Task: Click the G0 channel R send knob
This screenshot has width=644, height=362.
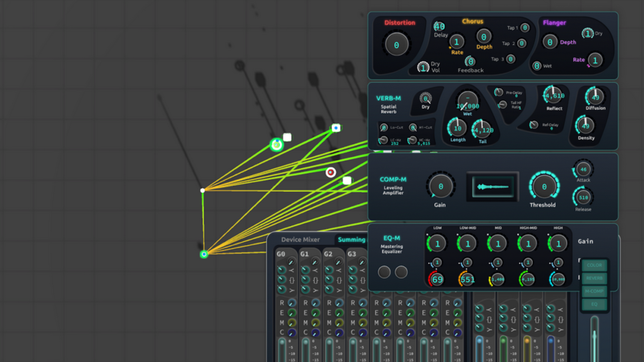Action: pyautogui.click(x=292, y=303)
